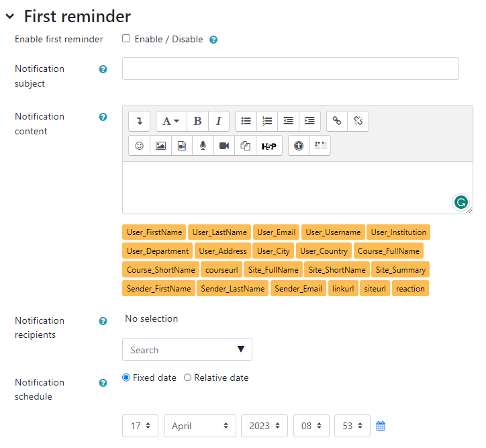Image resolution: width=486 pixels, height=448 pixels.
Task: Insert the Course_FullName placeholder tag
Action: click(389, 251)
